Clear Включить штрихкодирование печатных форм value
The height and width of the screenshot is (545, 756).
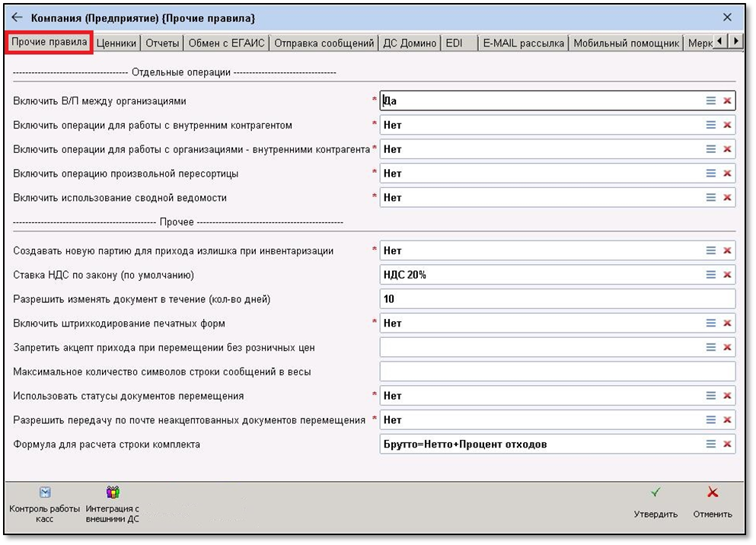point(727,323)
